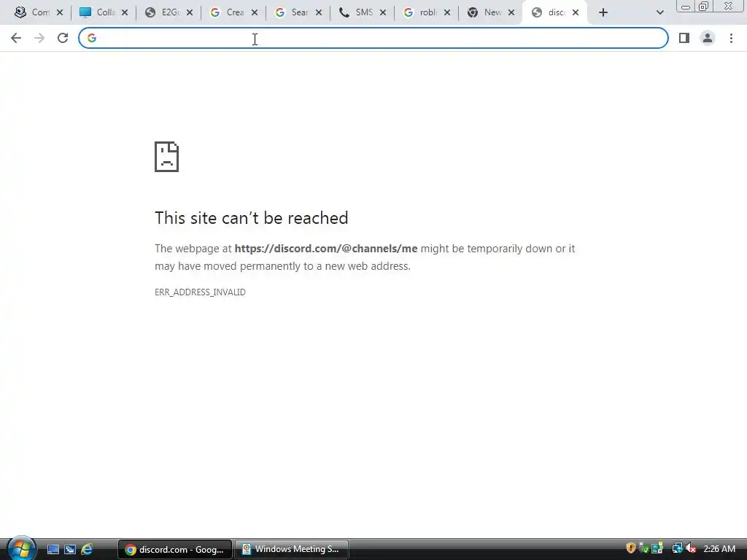Viewport: 747px width, 560px height.
Task: Click the security shield tray icon
Action: pyautogui.click(x=631, y=548)
